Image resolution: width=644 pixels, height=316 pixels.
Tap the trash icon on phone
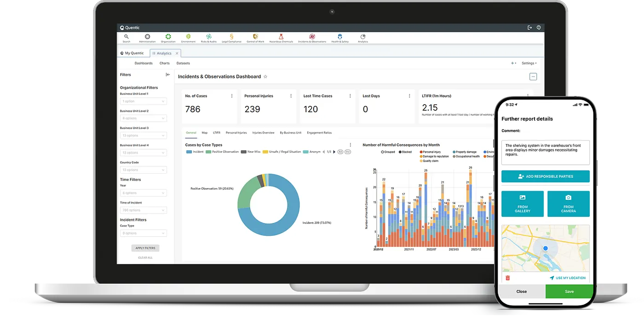tap(508, 278)
